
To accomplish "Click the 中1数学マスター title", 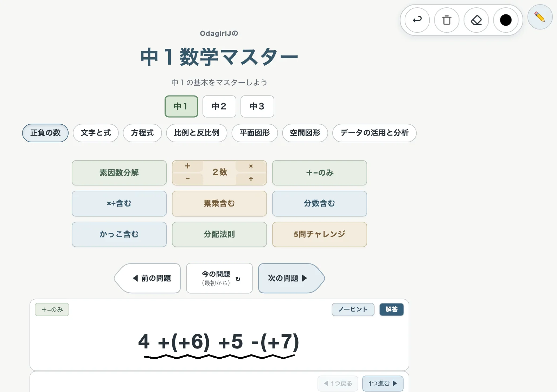I will click(219, 57).
